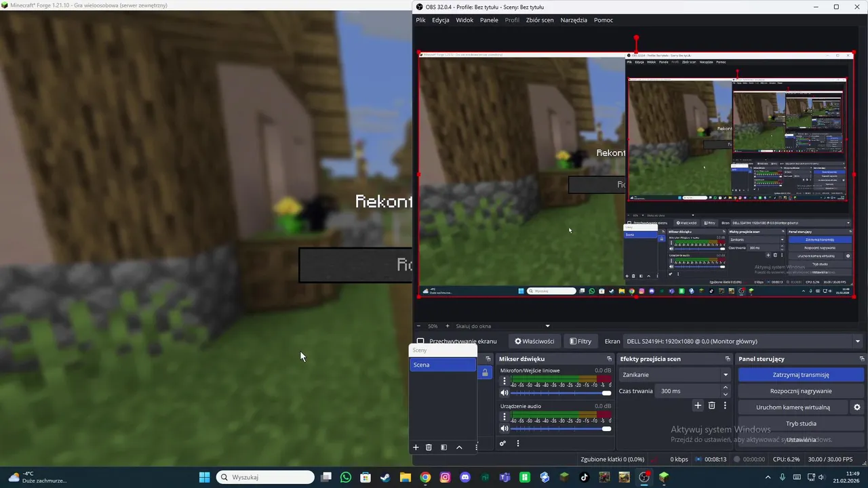868x488 pixels.
Task: Select Scena in the scenes list
Action: click(x=443, y=365)
